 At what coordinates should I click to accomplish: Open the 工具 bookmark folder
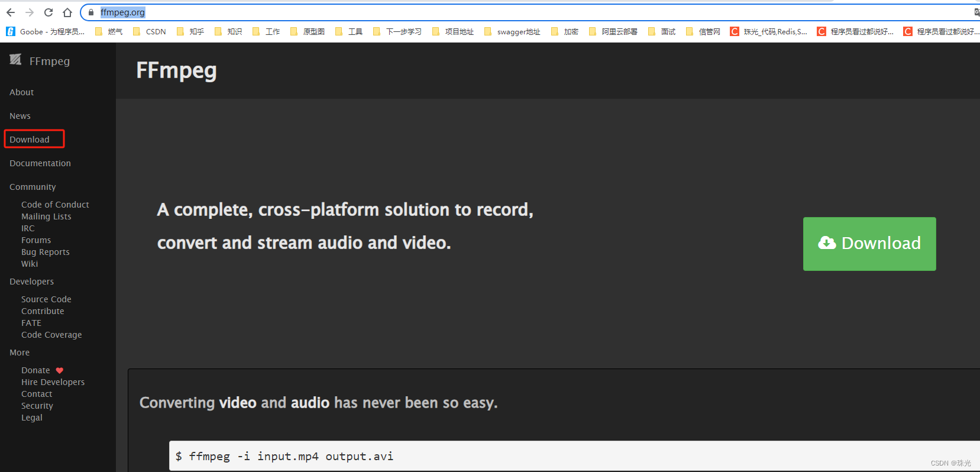point(349,31)
